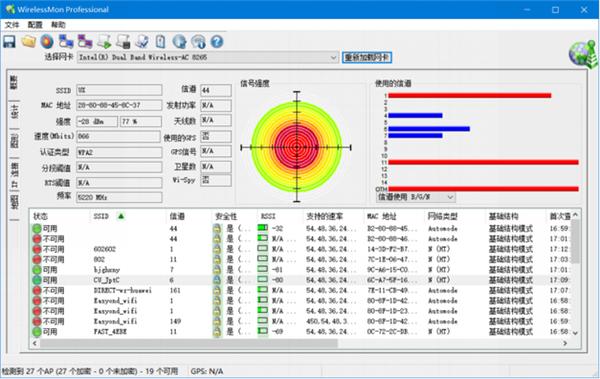
Task: Open the 帮助 menu
Action: point(58,25)
